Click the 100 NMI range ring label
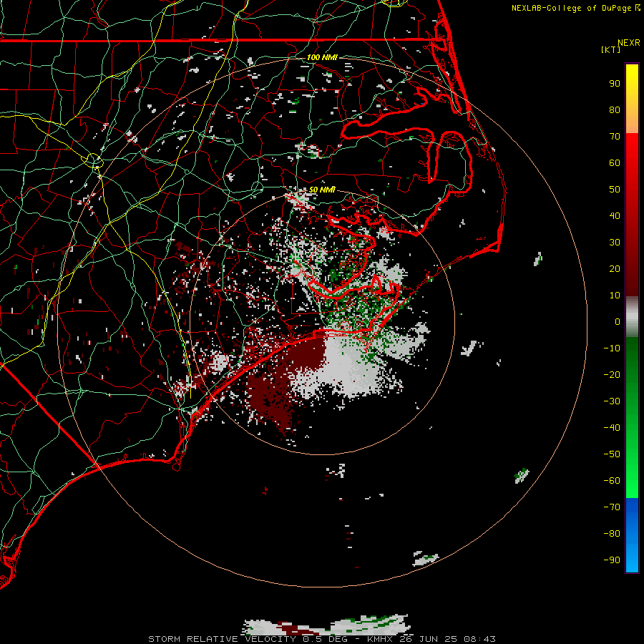 coord(321,57)
